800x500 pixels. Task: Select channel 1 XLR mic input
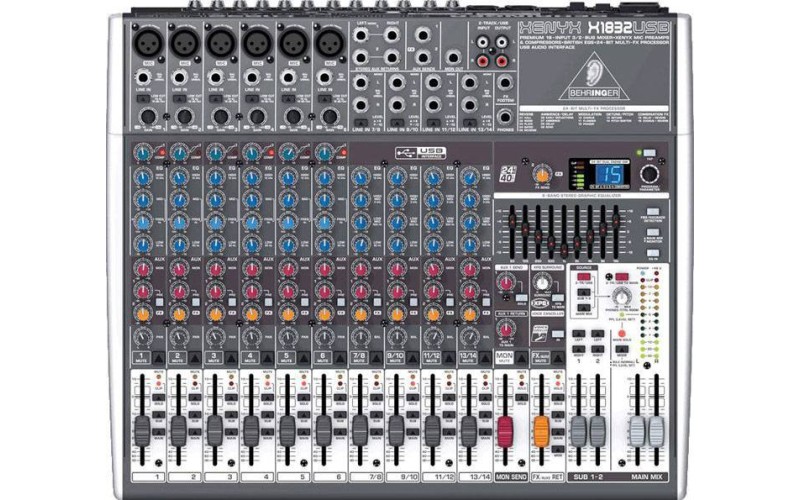pos(148,43)
